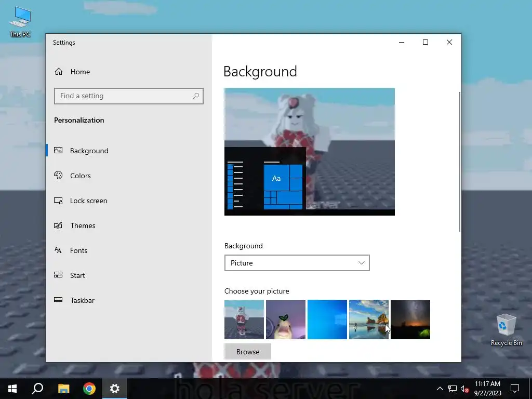
Task: Maximize the Settings window
Action: tap(425, 42)
